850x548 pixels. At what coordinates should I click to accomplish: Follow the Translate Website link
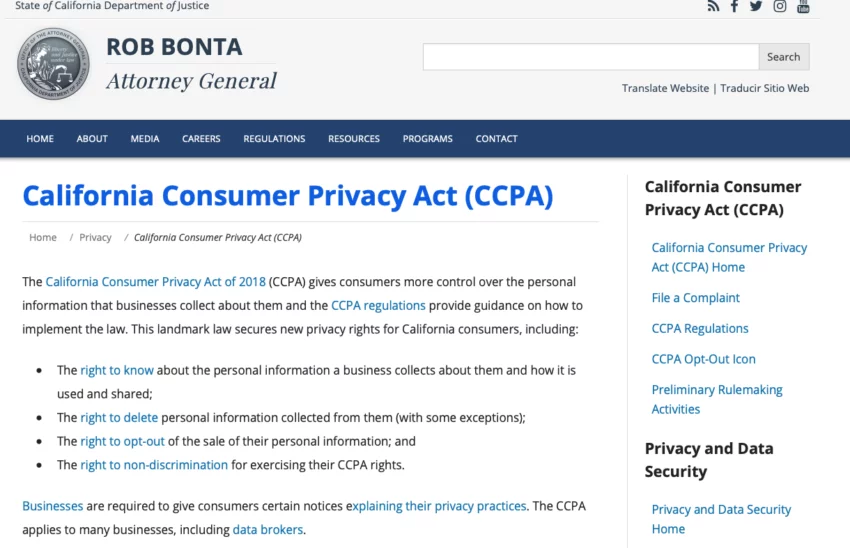pyautogui.click(x=665, y=88)
